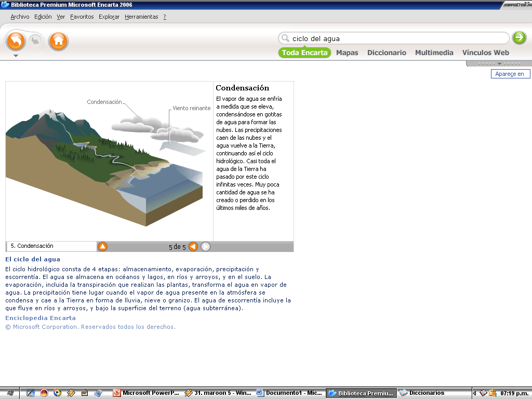Switch to Documento1 Word in taskbar
Viewport: 532px width, 399px height.
point(290,393)
